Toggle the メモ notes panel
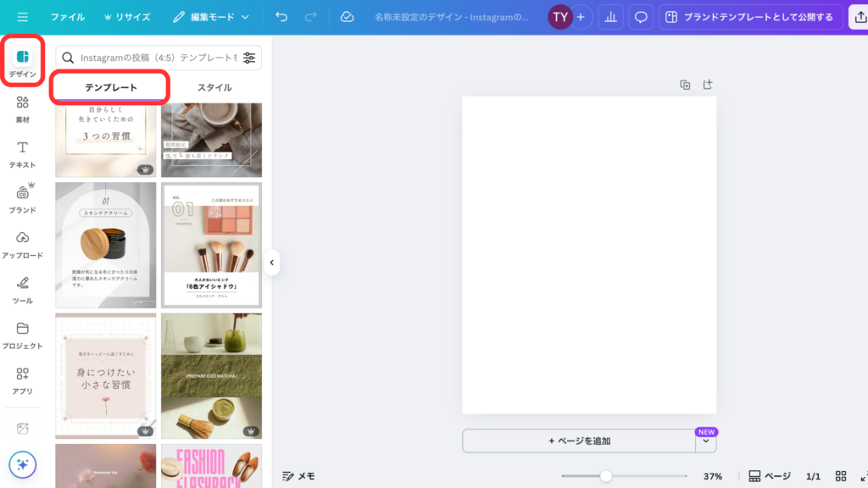The height and width of the screenshot is (488, 868). [298, 476]
